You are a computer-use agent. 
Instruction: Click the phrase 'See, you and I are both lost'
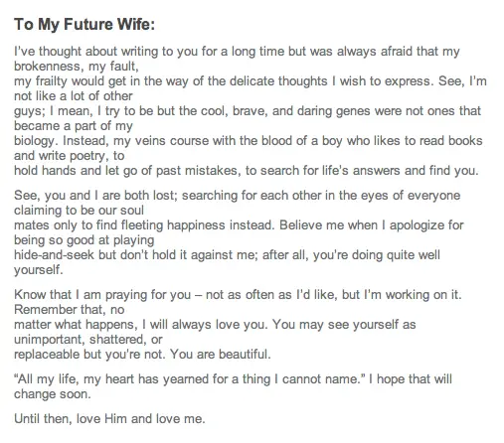(x=94, y=196)
